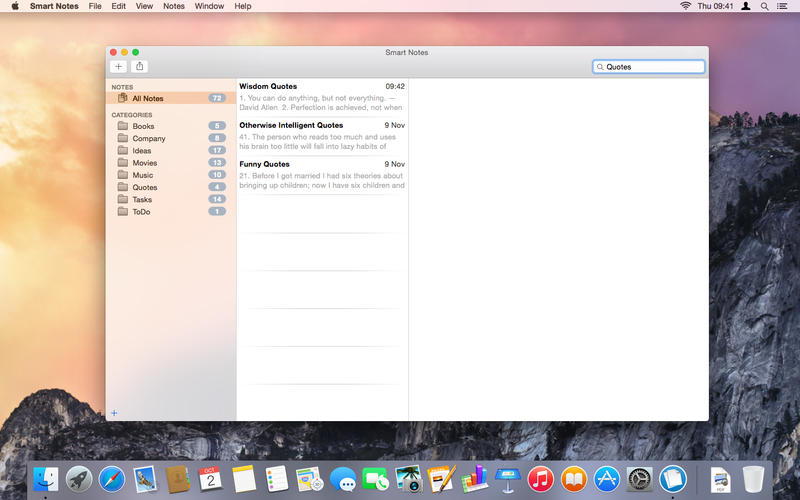Add a category with the sidebar plus icon
Screen dimensions: 800x500
(114, 413)
